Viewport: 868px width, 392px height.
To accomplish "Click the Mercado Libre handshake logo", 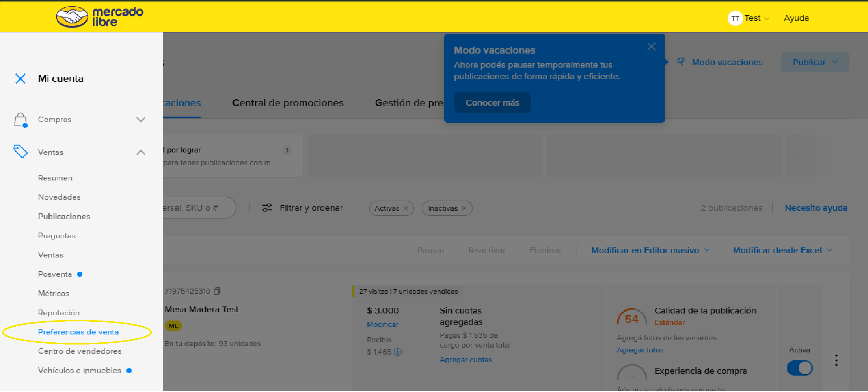I will tap(72, 17).
